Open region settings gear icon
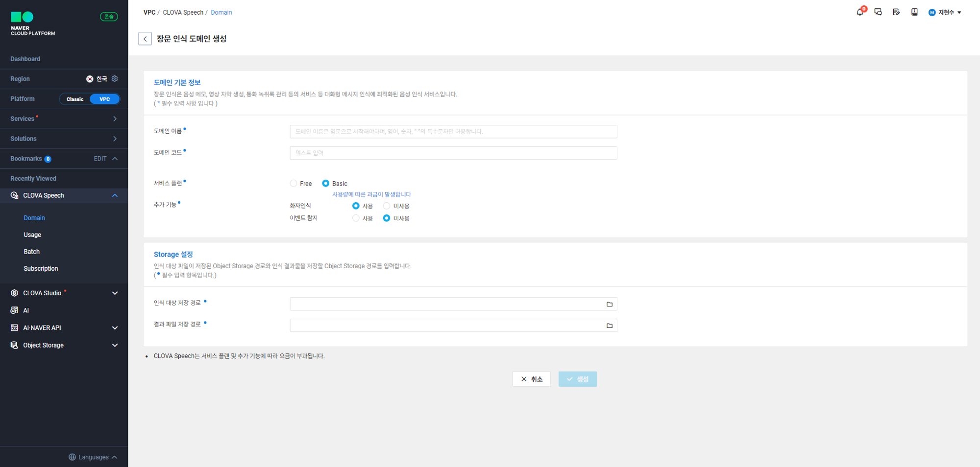This screenshot has height=467, width=980. [115, 79]
